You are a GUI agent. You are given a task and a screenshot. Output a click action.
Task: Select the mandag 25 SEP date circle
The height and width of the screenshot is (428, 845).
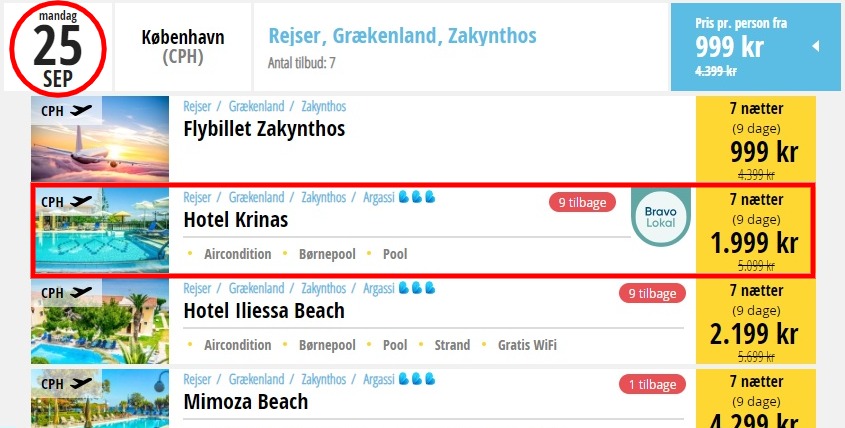point(58,49)
